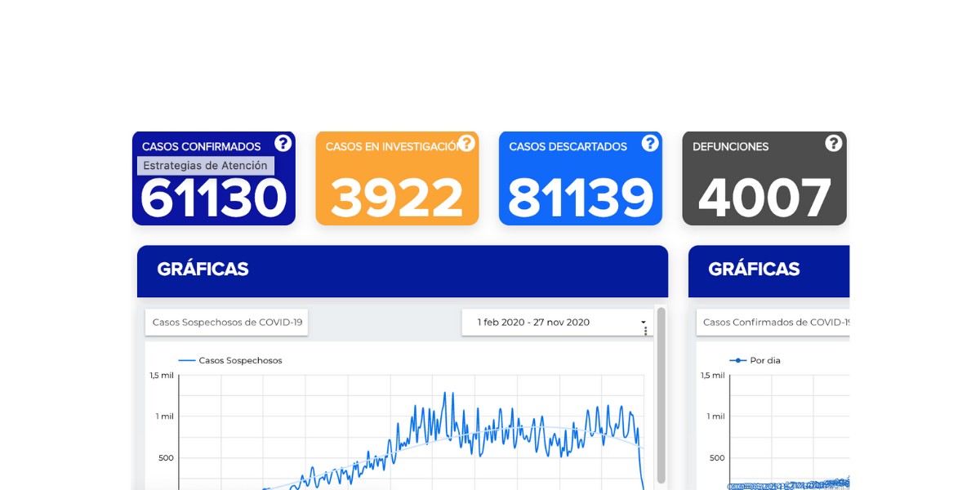Click Por día legend marker
This screenshot has height=490, width=980.
tap(738, 360)
